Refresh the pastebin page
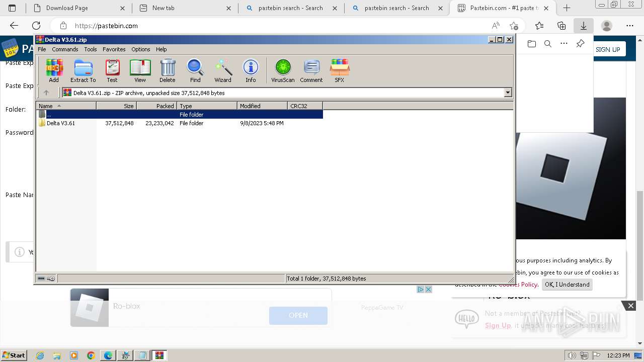Image resolution: width=644 pixels, height=362 pixels. 36,26
